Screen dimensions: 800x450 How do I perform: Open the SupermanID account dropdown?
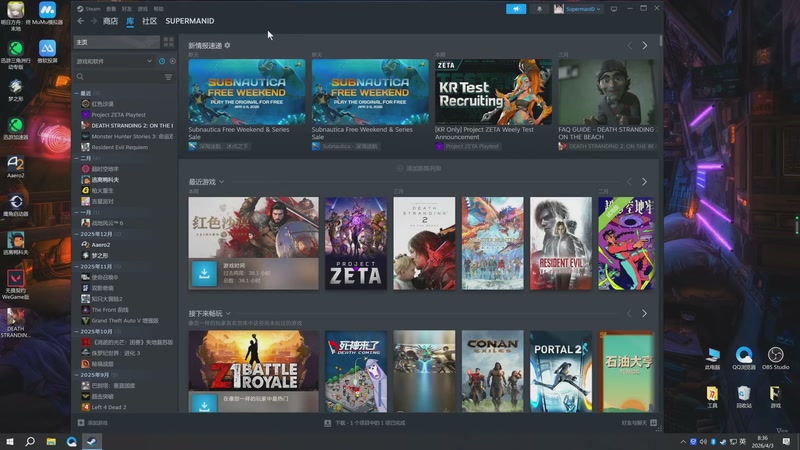pyautogui.click(x=578, y=9)
